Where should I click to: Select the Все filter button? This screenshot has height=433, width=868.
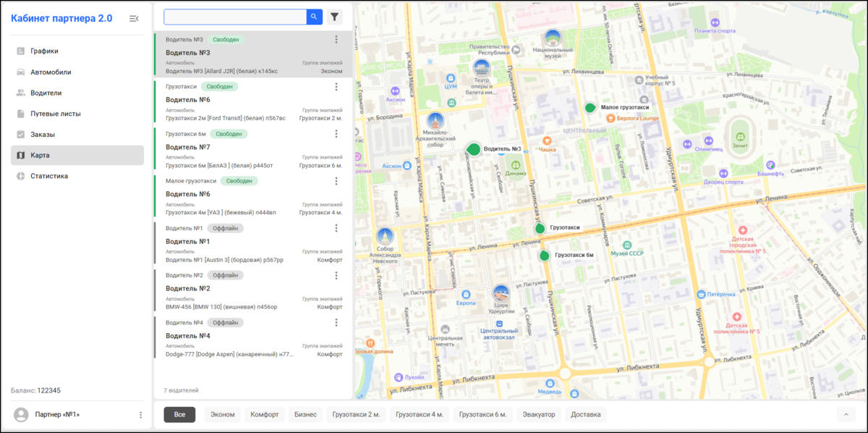click(179, 415)
